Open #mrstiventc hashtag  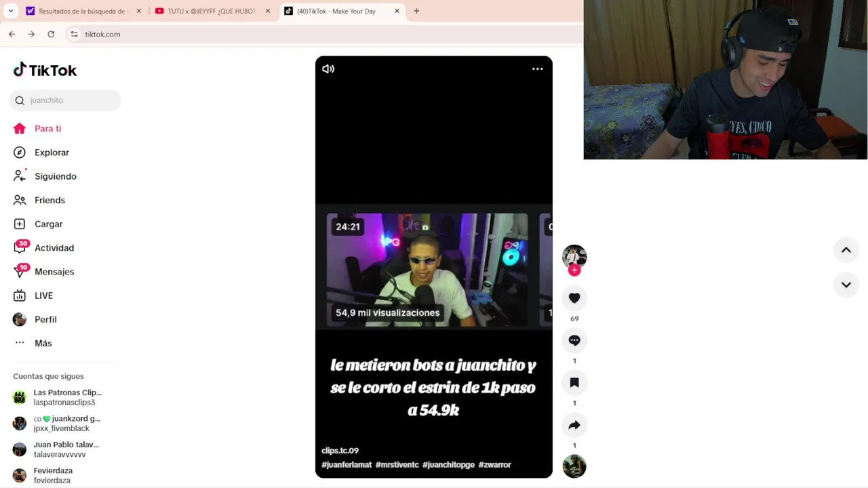397,465
